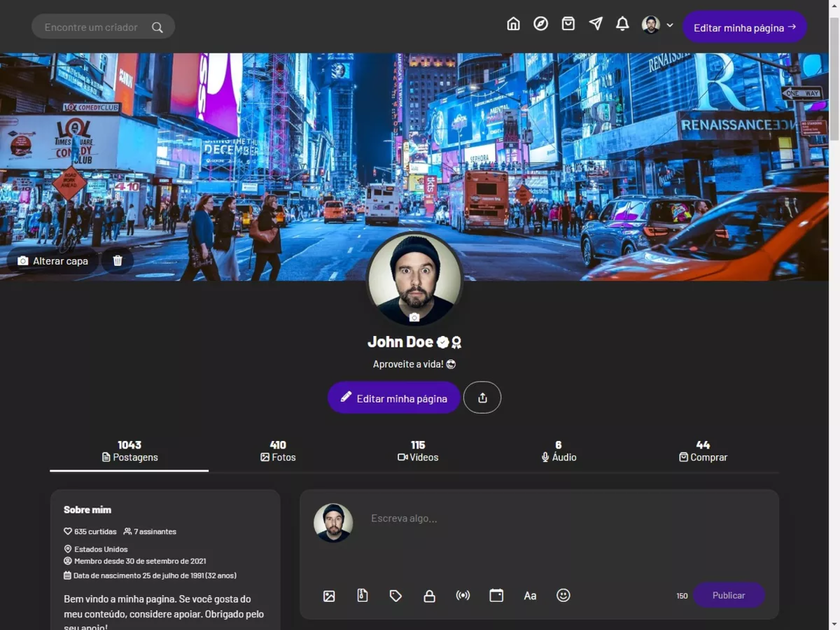
Task: Start live stream from composer icon
Action: click(463, 595)
